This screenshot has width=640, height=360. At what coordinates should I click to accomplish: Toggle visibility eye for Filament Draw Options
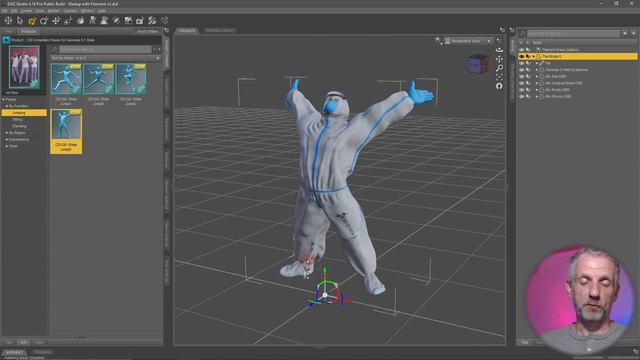(x=521, y=50)
